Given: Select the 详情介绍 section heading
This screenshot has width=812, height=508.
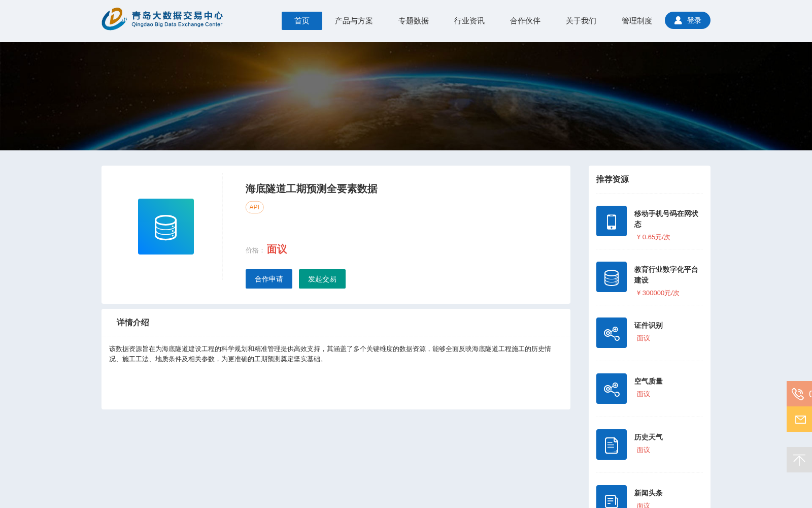Looking at the screenshot, I should 133,323.
